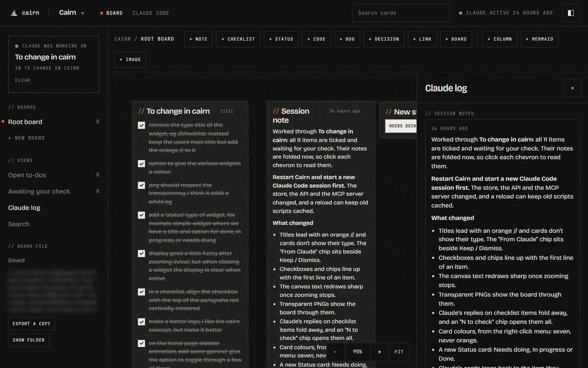Add a new Decision card
The image size is (588, 368).
coord(384,39)
